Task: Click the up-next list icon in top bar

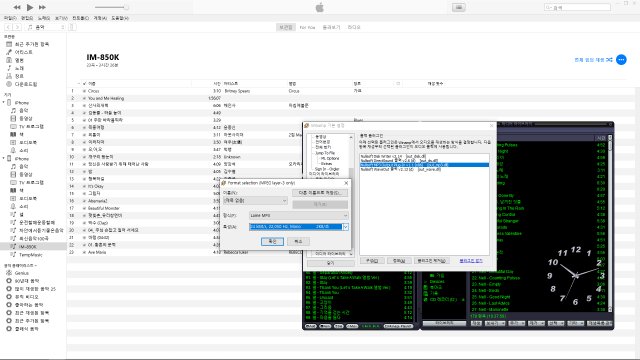Action: (458, 7)
